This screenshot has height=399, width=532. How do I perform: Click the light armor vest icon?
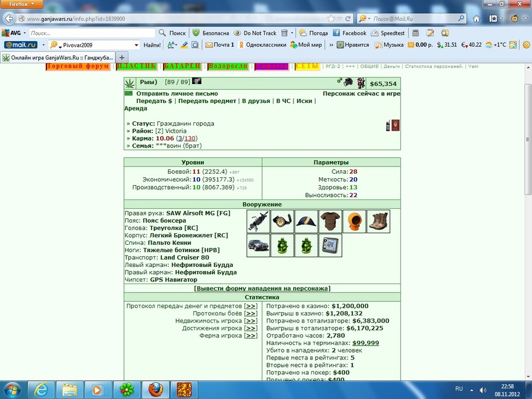click(331, 221)
